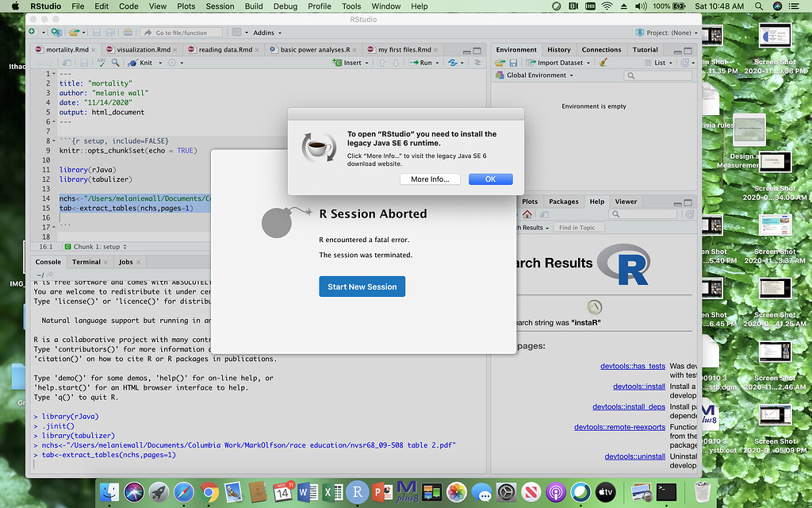Open the Project: (None) dropdown
This screenshot has height=508, width=812.
pyautogui.click(x=666, y=33)
